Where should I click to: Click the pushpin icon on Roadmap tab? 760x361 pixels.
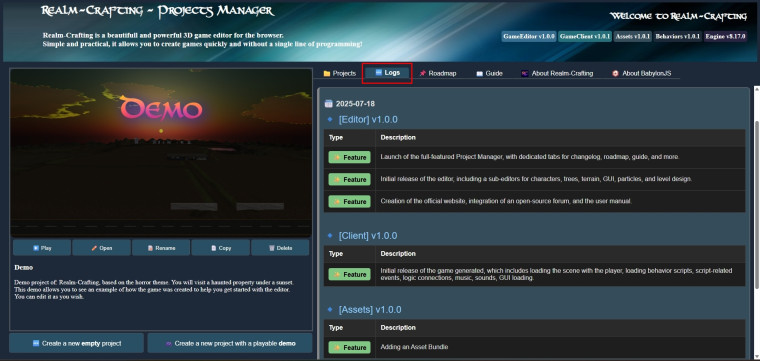[x=423, y=74]
